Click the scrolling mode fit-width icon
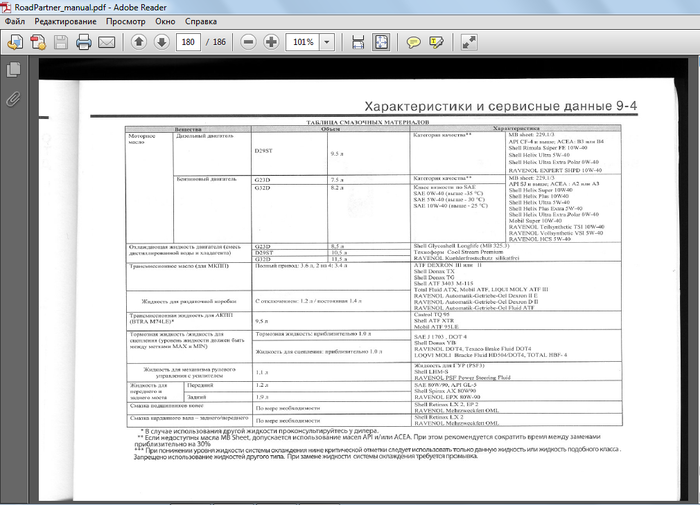This screenshot has height=505, width=700. 358,42
